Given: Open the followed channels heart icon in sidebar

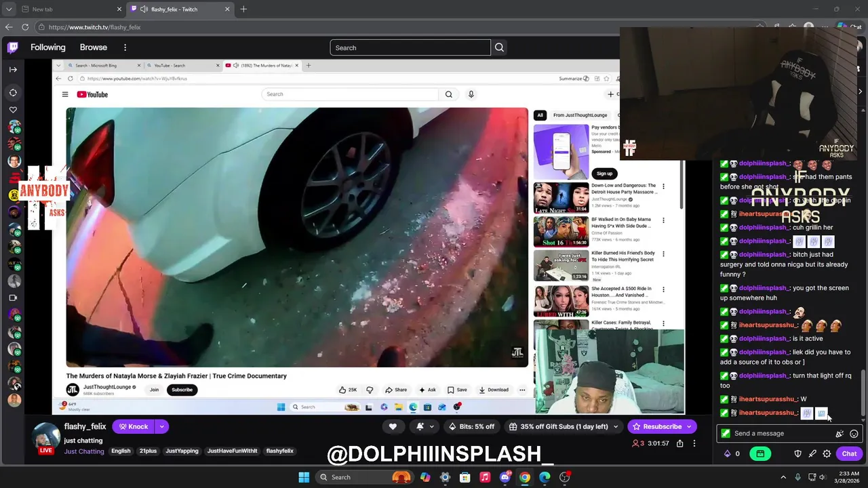Looking at the screenshot, I should click(x=13, y=110).
